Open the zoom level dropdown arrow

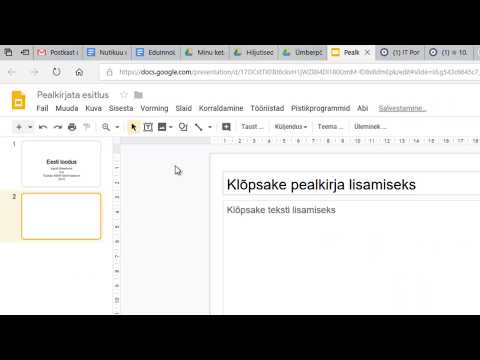(117, 127)
